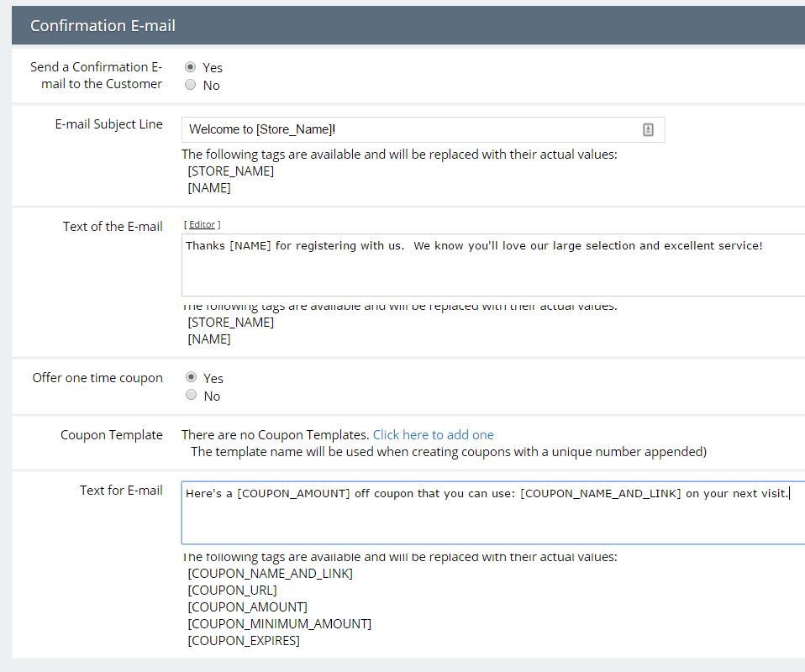Click the [COUPON_EXPIRES] tag text
Viewport: 805px width, 672px height.
tap(244, 641)
